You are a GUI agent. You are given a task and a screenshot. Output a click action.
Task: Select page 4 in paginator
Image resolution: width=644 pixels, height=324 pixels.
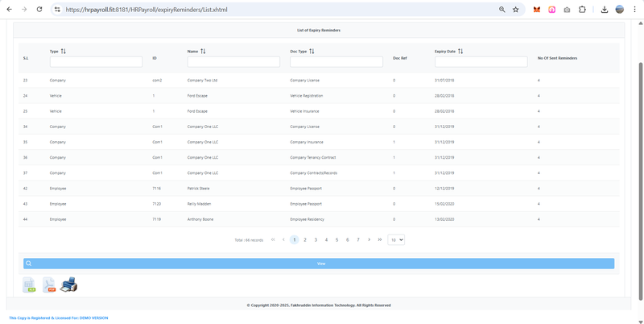pos(326,239)
